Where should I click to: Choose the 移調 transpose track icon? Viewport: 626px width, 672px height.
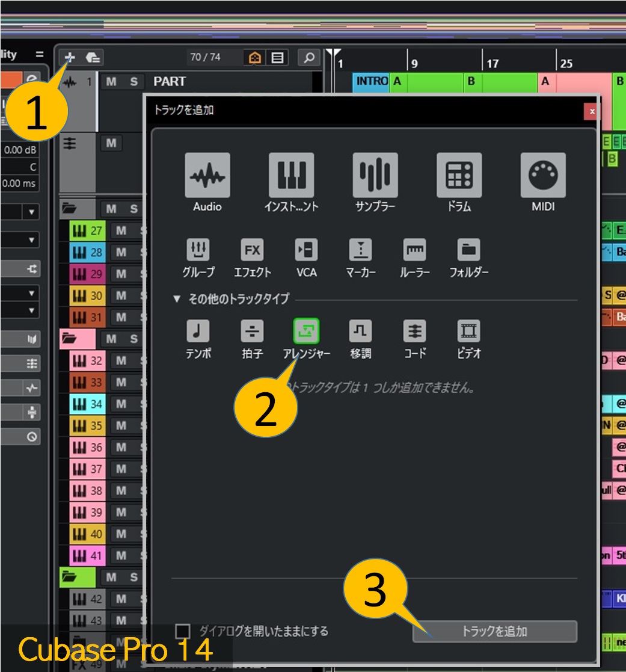[x=361, y=331]
